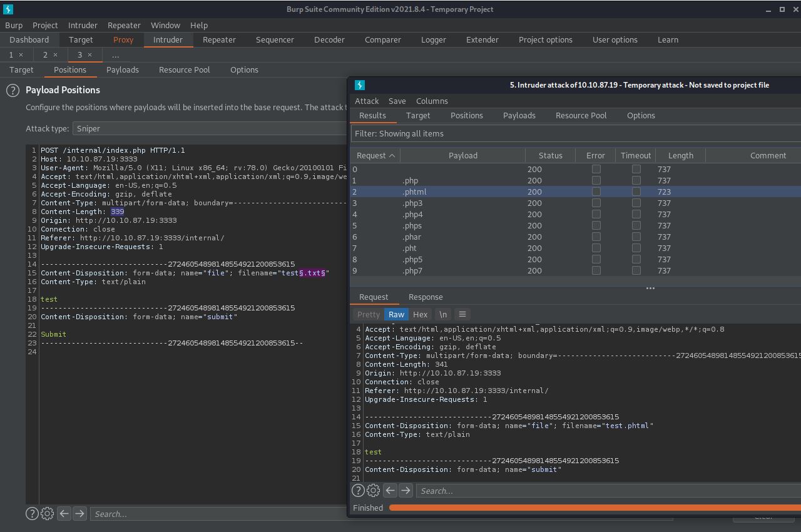Toggle Error checkbox for .phps row
The image size is (801, 532).
(x=596, y=225)
